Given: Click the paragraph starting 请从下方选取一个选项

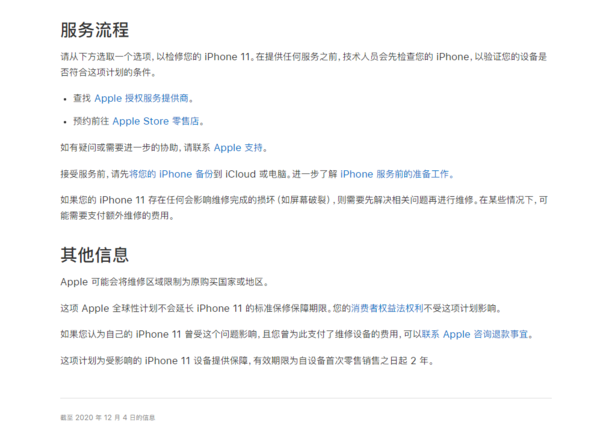Looking at the screenshot, I should pyautogui.click(x=304, y=64).
